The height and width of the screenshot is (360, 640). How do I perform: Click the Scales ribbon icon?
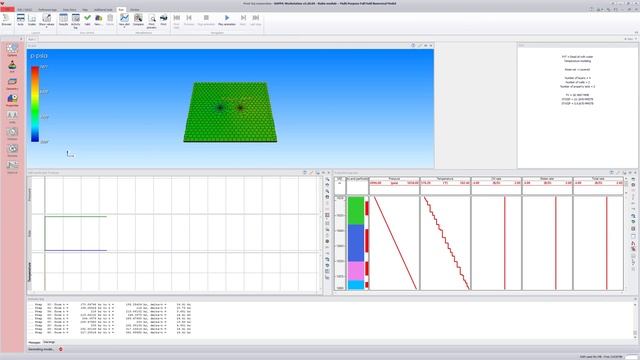32,20
